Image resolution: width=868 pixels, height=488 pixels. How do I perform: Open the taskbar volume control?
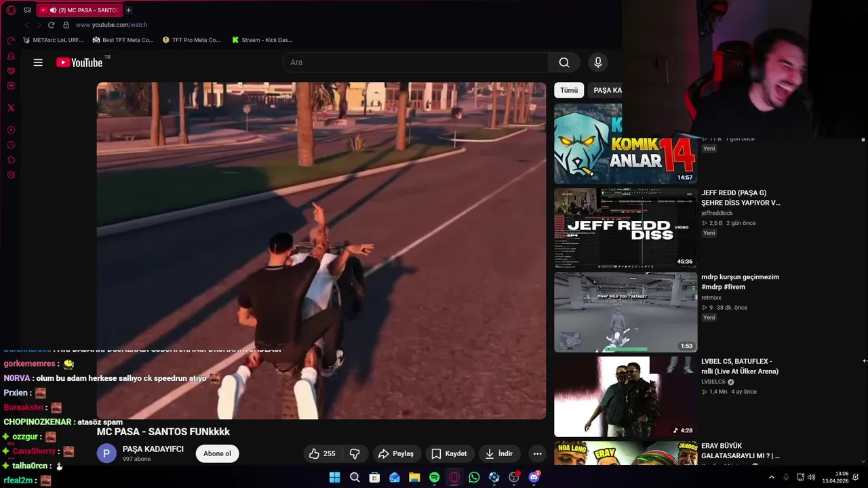point(812,477)
